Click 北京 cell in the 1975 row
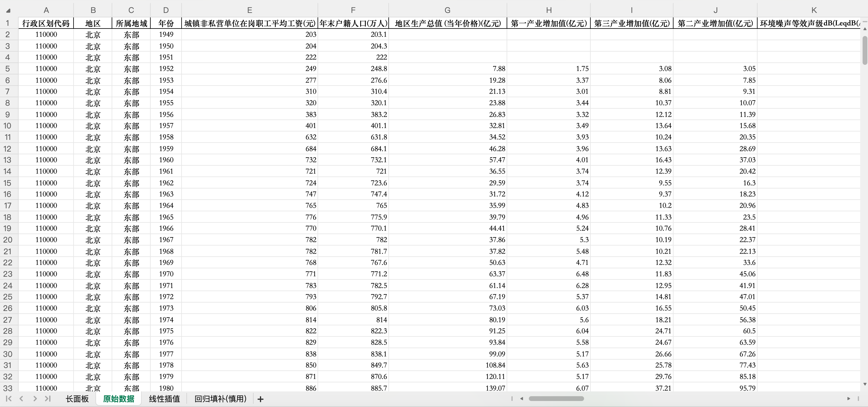Image resolution: width=868 pixels, height=407 pixels. coord(93,331)
